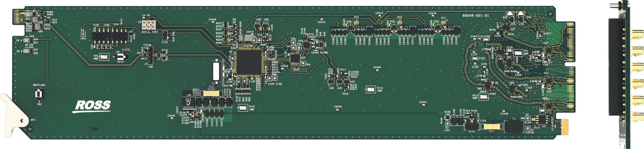Click the white ROSS logo on the board
This screenshot has width=644, height=149.
tap(92, 106)
